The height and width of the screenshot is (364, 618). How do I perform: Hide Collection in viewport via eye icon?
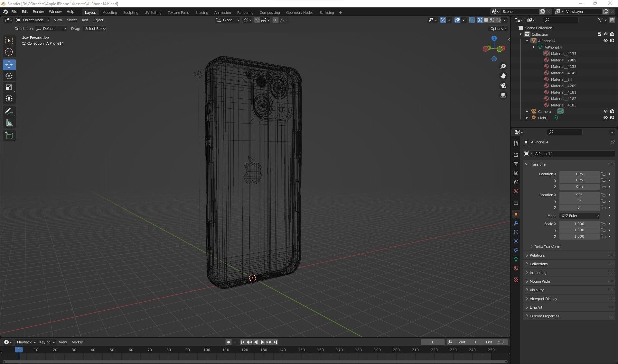(x=605, y=34)
